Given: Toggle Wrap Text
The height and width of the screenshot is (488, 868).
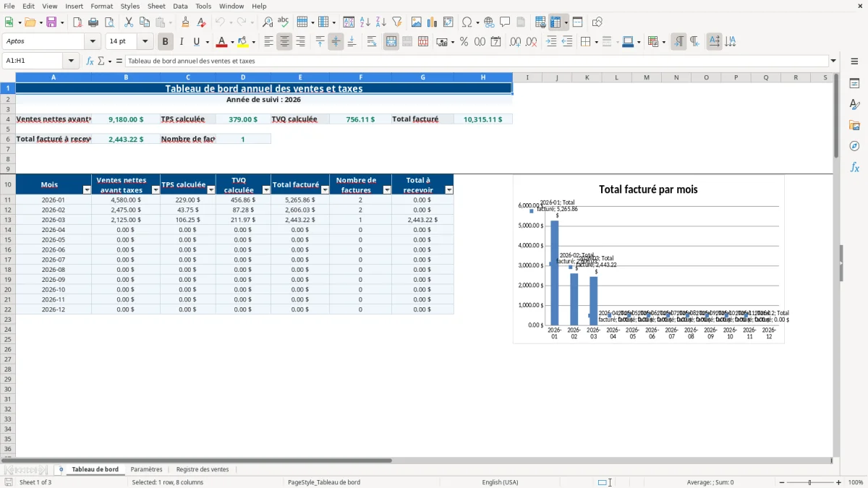Looking at the screenshot, I should (372, 42).
